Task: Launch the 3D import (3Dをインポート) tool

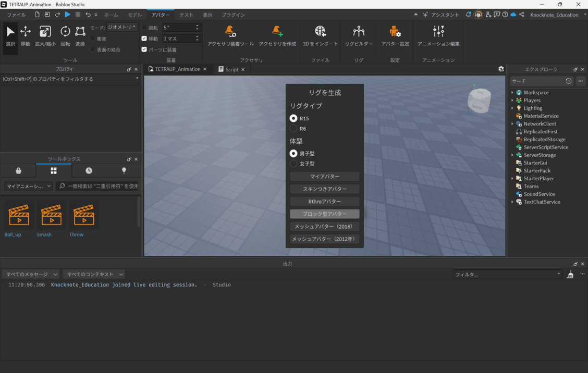Action: pos(320,36)
